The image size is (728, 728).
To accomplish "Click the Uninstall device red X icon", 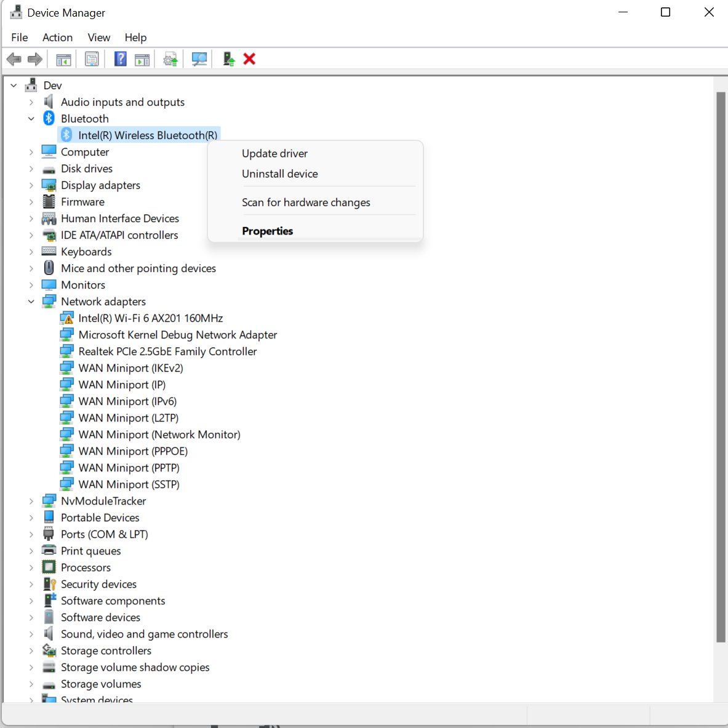I will (249, 58).
